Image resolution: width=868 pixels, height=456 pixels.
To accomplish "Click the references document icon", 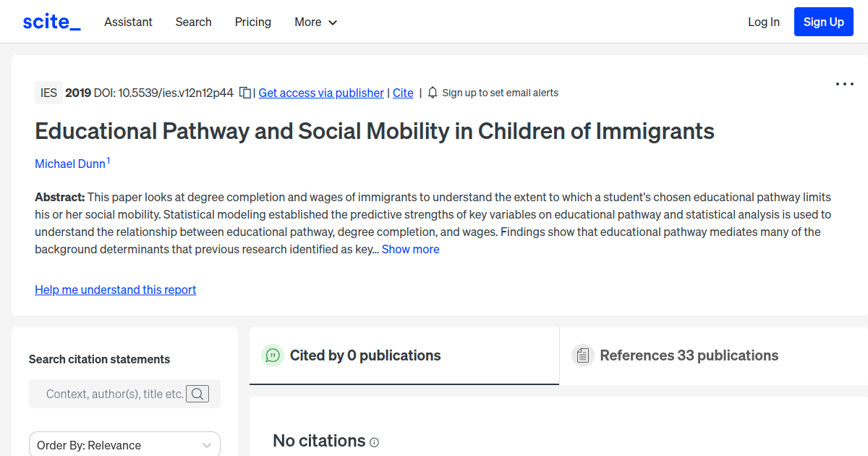I will click(582, 355).
